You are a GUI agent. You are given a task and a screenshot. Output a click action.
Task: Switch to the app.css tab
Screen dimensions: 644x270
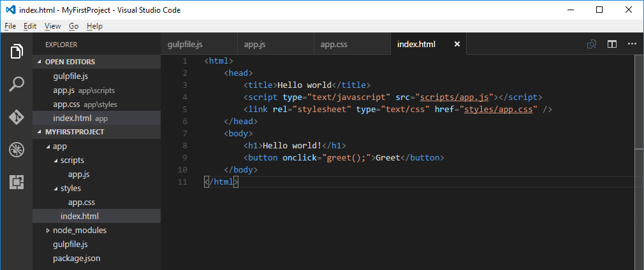[x=352, y=45]
